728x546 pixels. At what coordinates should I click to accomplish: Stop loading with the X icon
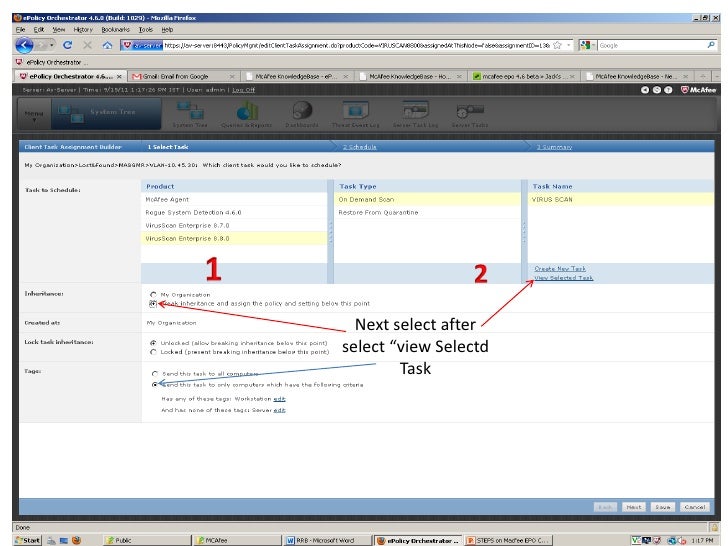click(x=87, y=45)
